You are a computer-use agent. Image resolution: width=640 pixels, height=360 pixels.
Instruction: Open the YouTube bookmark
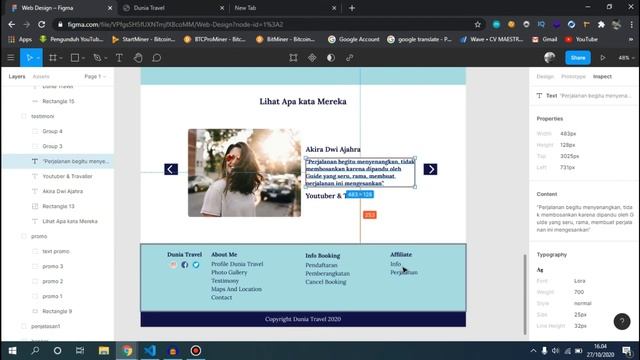click(582, 40)
